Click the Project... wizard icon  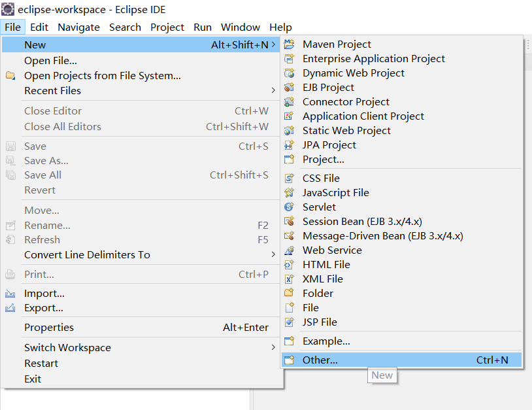(x=289, y=159)
